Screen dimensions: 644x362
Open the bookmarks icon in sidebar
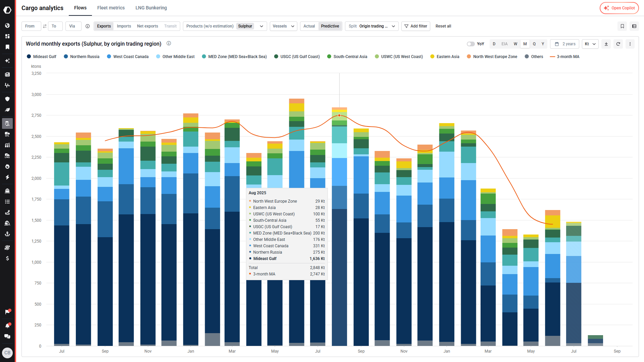(x=7, y=47)
